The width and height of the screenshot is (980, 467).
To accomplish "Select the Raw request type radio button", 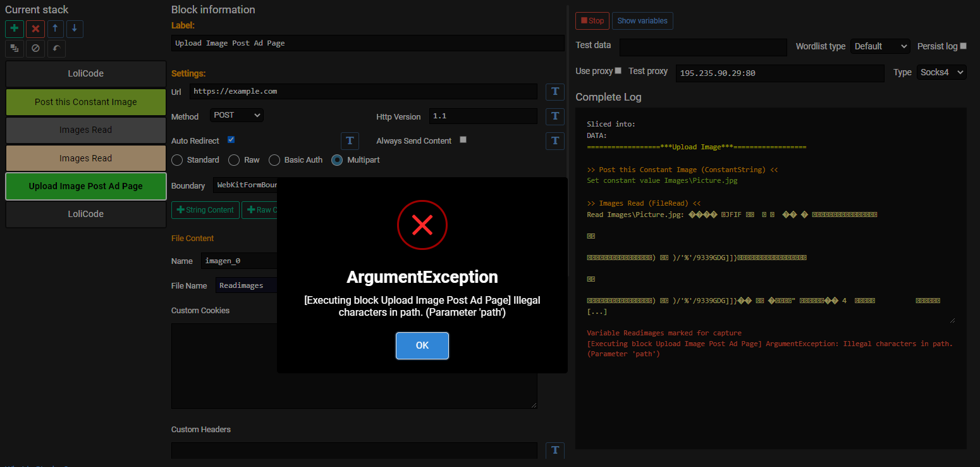I will [x=234, y=160].
